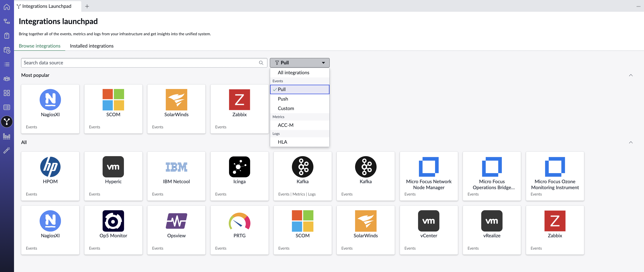Open the dashboard grid sidebar icon

[7, 93]
